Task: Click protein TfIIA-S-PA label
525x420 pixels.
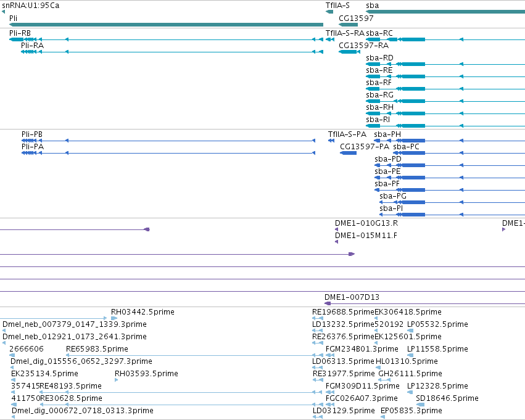Action: point(347,134)
